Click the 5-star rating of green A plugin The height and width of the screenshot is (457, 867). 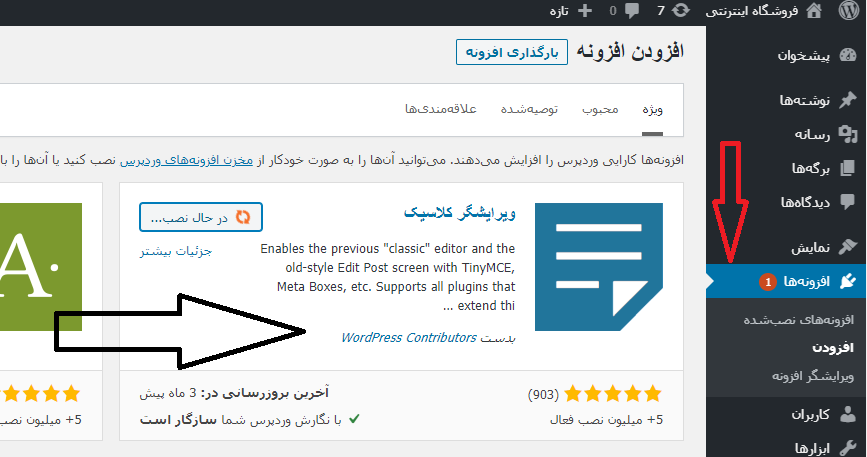(40, 393)
